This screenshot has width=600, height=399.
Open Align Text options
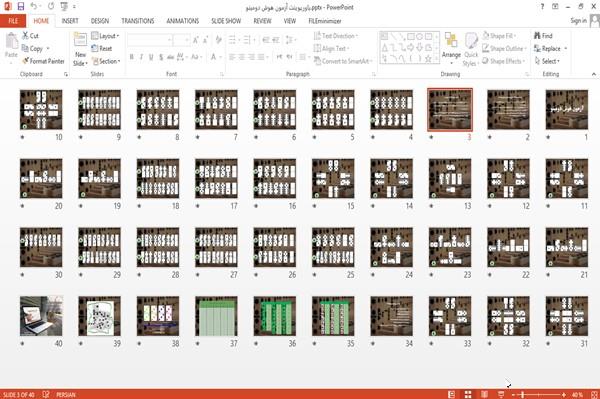tap(331, 49)
